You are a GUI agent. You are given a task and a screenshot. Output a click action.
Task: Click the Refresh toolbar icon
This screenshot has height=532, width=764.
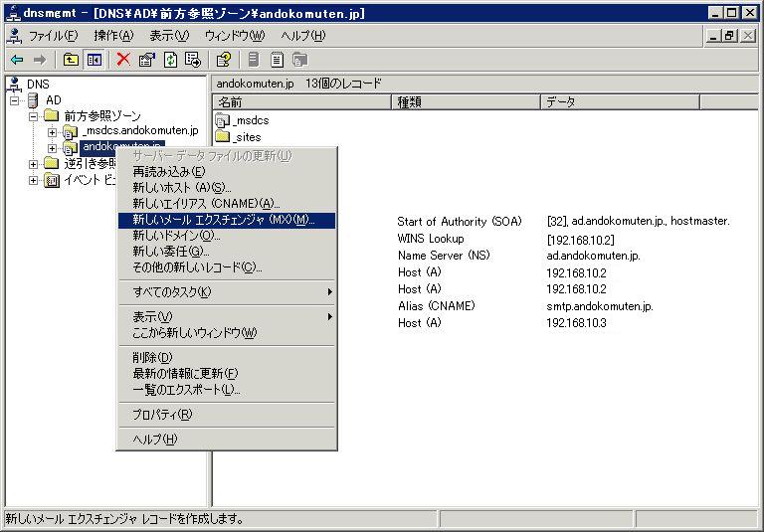click(x=170, y=60)
